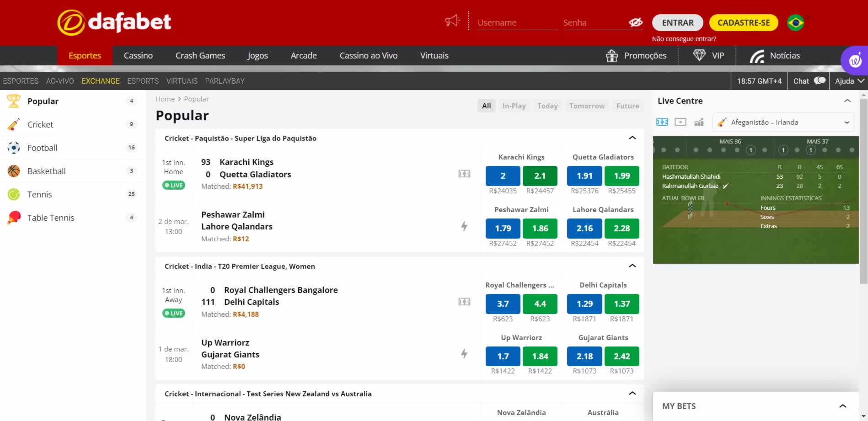The image size is (868, 421).
Task: Filter events by Today
Action: (x=547, y=106)
